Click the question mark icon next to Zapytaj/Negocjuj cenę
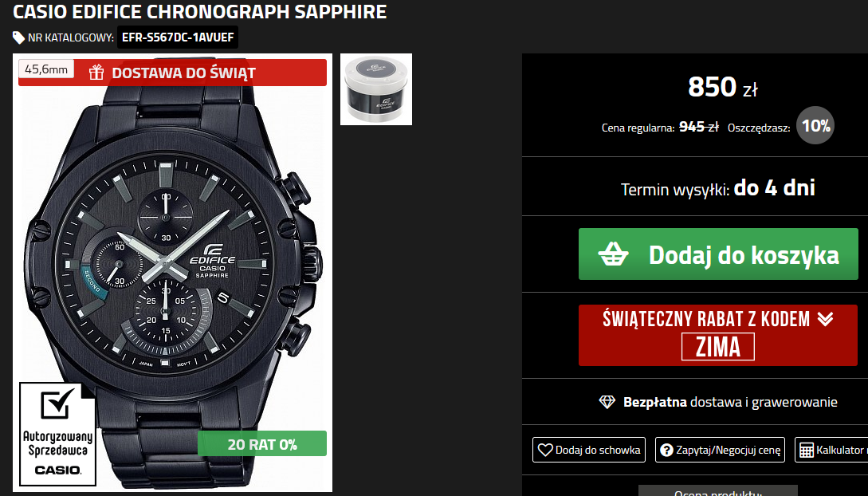Screen dimensions: 868x496 tap(667, 450)
